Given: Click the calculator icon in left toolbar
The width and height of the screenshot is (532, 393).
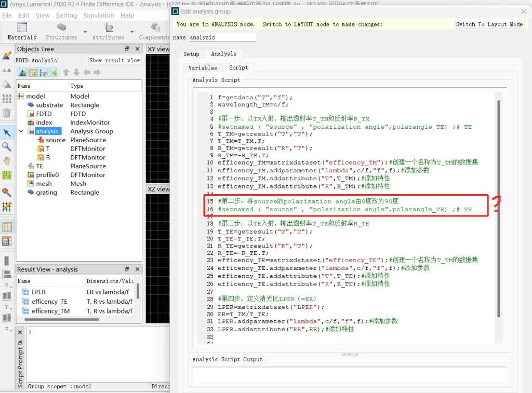Looking at the screenshot, I should [x=7, y=241].
